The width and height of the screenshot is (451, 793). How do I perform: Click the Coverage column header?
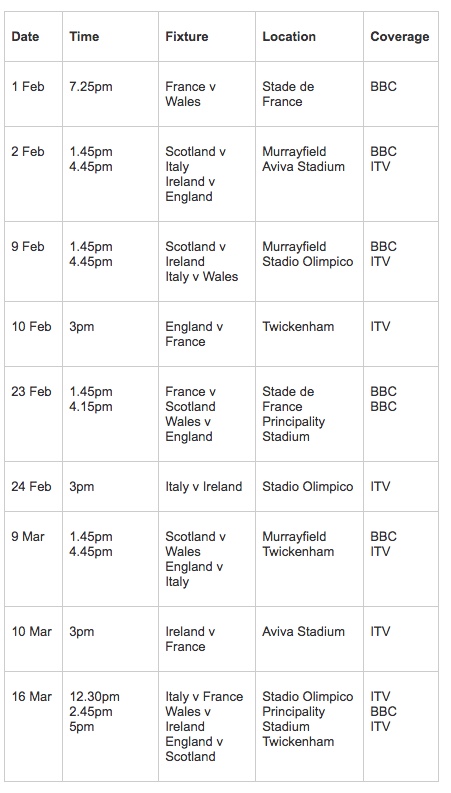pos(399,36)
